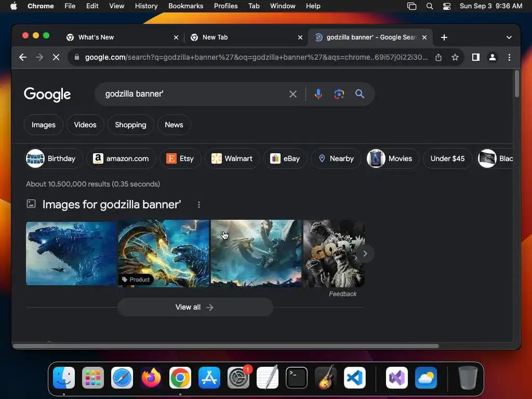This screenshot has width=532, height=399.
Task: Open GarageBand from the Dock
Action: pos(326,378)
